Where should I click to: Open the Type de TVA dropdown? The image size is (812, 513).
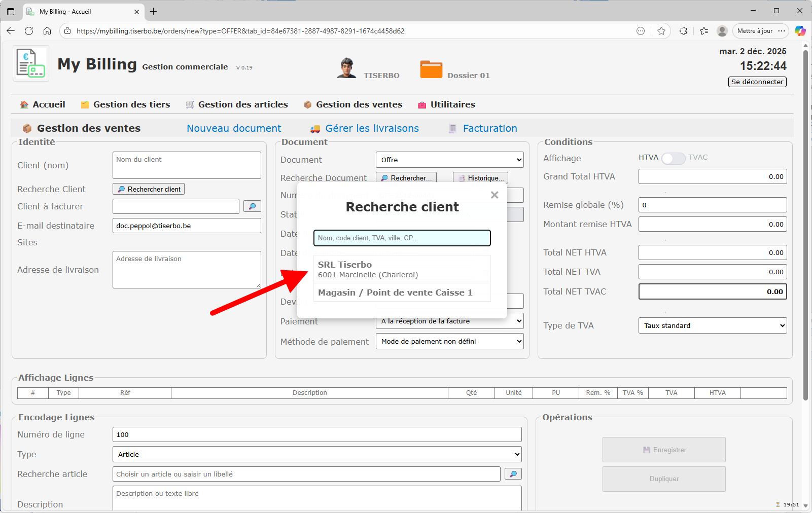(x=712, y=325)
